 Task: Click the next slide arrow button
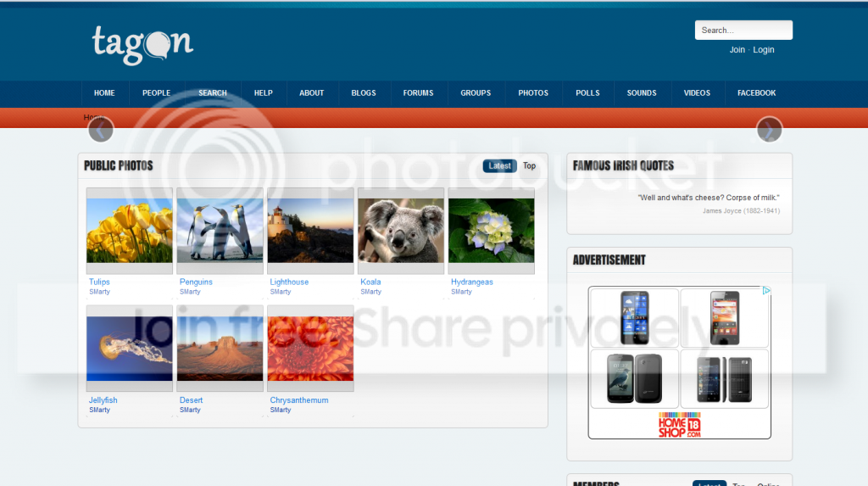tap(769, 130)
